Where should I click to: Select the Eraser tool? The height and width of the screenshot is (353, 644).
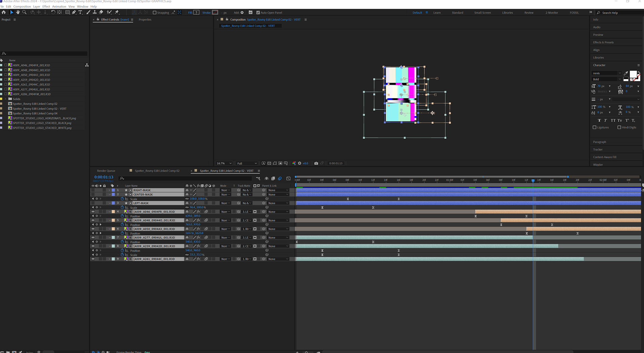pos(101,12)
